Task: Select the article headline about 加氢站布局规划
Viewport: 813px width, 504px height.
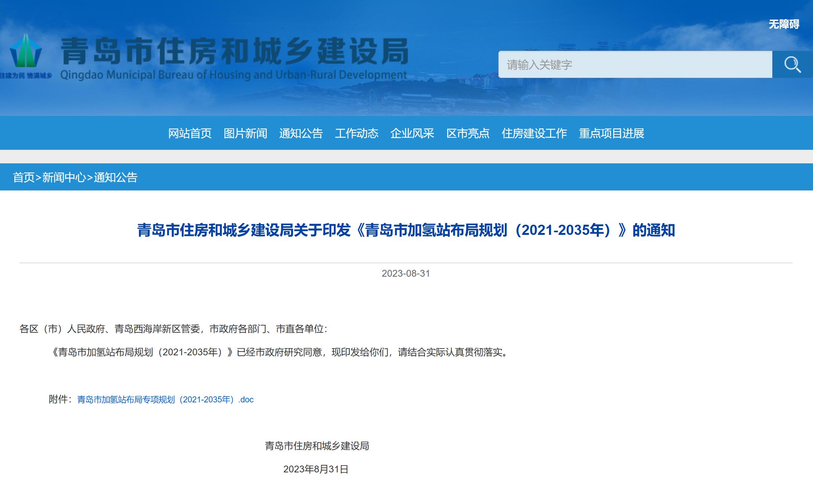Action: (406, 230)
